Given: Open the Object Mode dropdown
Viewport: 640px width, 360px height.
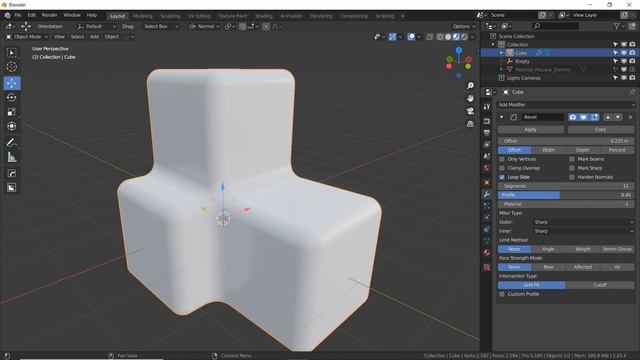Looking at the screenshot, I should 26,37.
